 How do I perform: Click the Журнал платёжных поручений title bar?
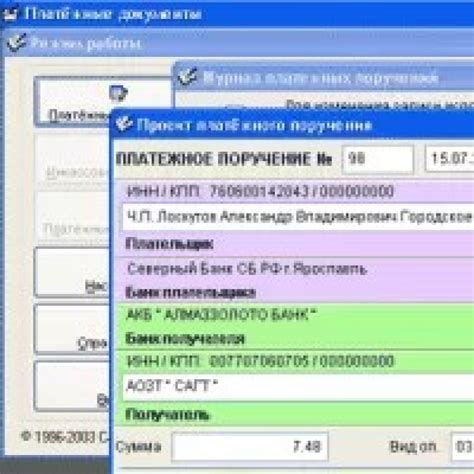point(323,77)
